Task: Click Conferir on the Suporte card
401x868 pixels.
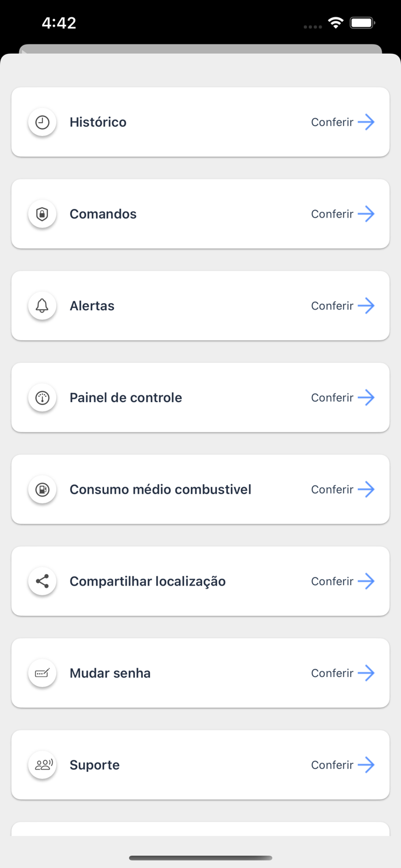Action: 333,764
